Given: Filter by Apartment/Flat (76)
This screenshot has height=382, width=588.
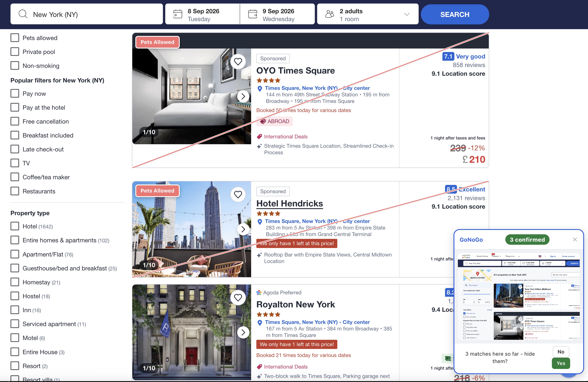Looking at the screenshot, I should [15, 254].
